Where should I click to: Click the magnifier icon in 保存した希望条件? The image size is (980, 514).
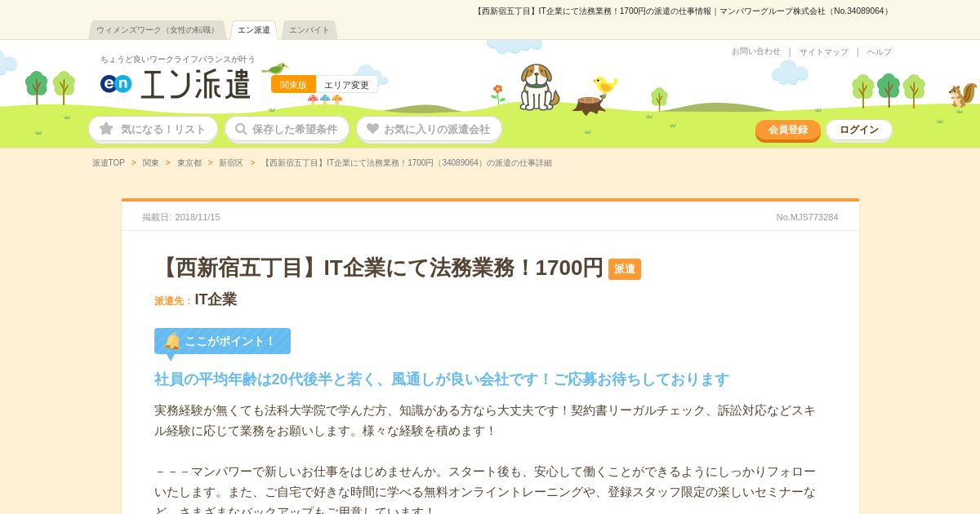click(241, 129)
